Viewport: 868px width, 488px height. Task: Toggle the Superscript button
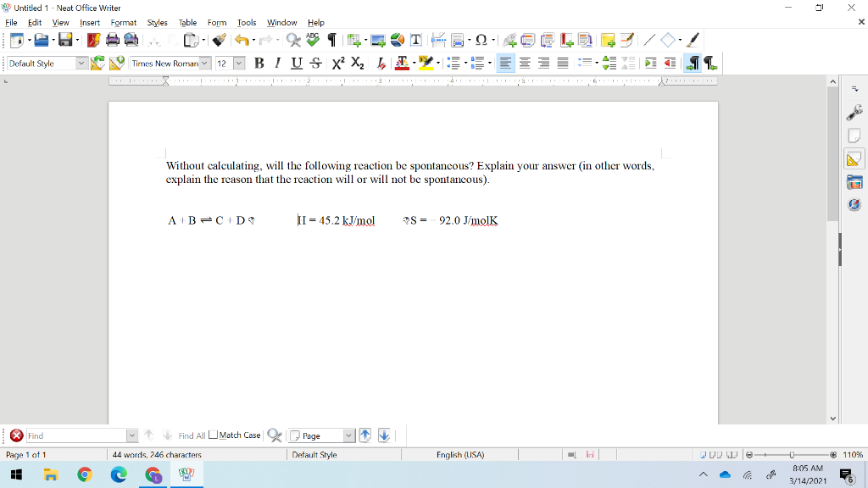pos(340,62)
